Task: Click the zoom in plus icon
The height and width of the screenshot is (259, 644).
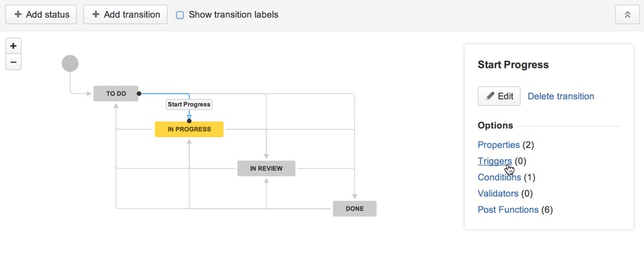Action: [13, 46]
